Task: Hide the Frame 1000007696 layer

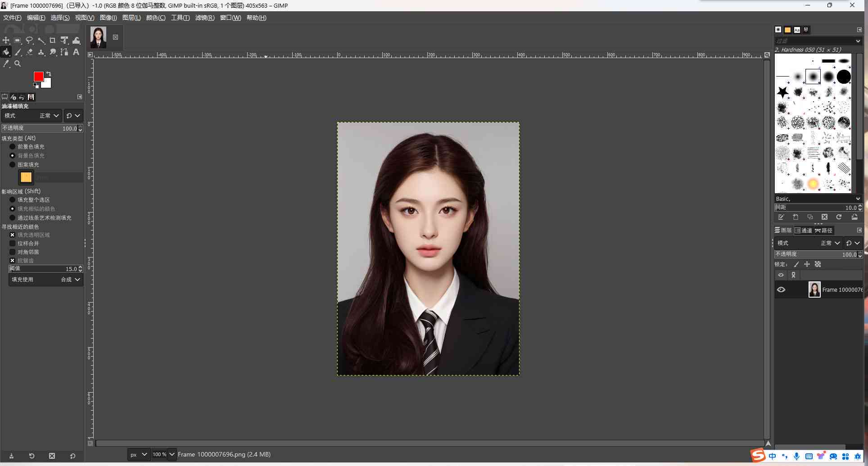Action: click(781, 290)
